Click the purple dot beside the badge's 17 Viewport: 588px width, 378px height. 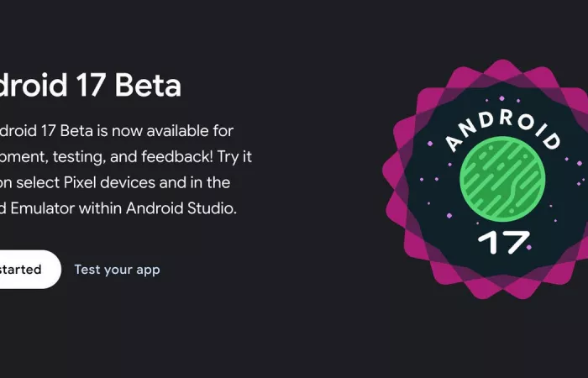pos(529,248)
